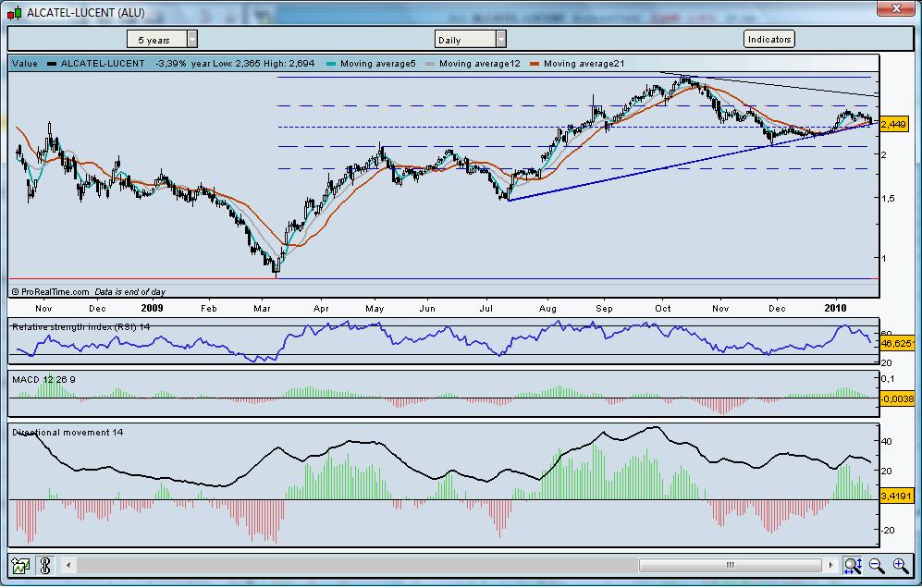Zoom in using the plus magnifier

pyautogui.click(x=899, y=565)
